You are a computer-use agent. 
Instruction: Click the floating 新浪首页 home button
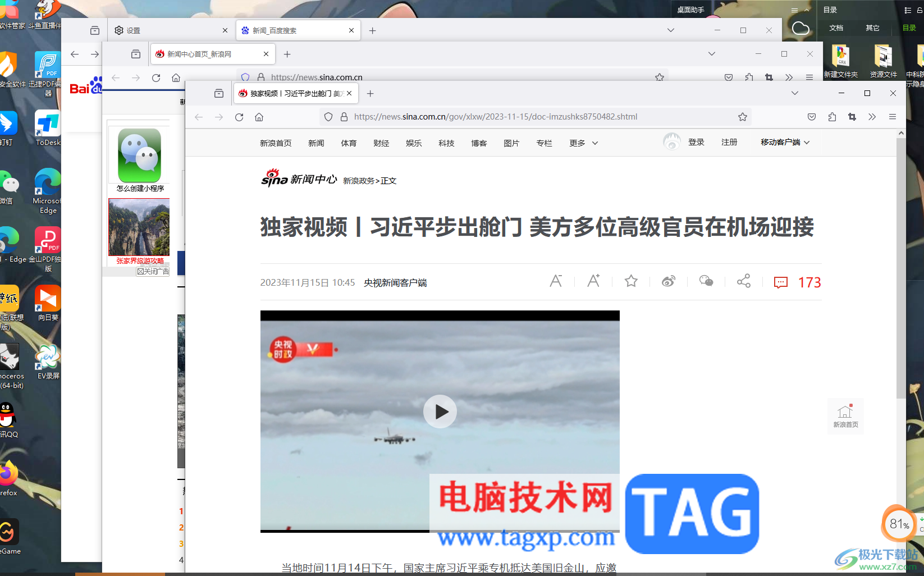845,416
